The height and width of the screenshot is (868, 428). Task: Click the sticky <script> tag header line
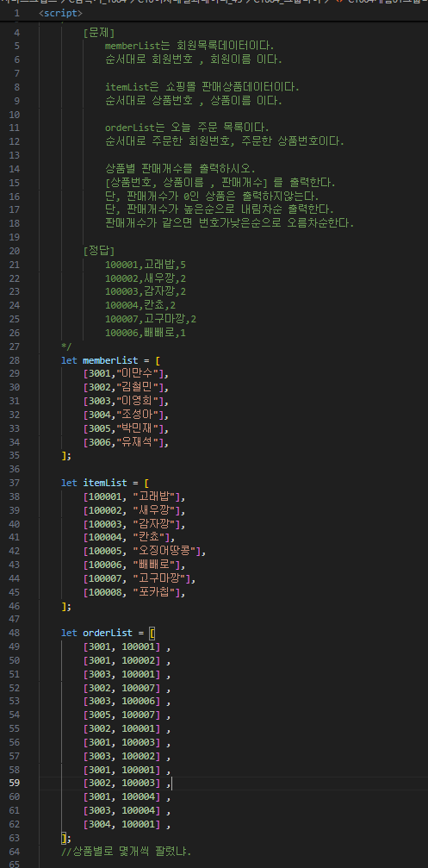coord(61,13)
